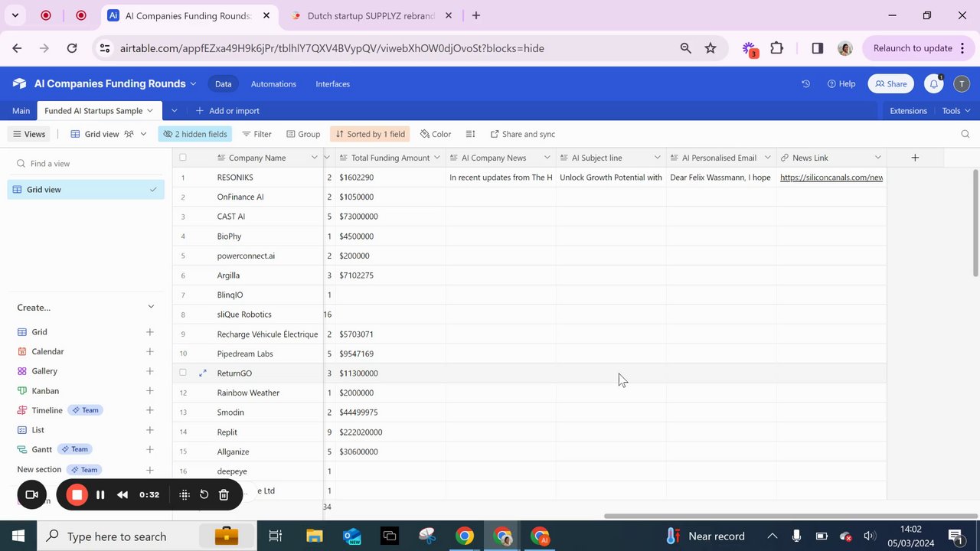The width and height of the screenshot is (980, 551).
Task: Toggle select-all rows checkbox
Action: click(182, 158)
